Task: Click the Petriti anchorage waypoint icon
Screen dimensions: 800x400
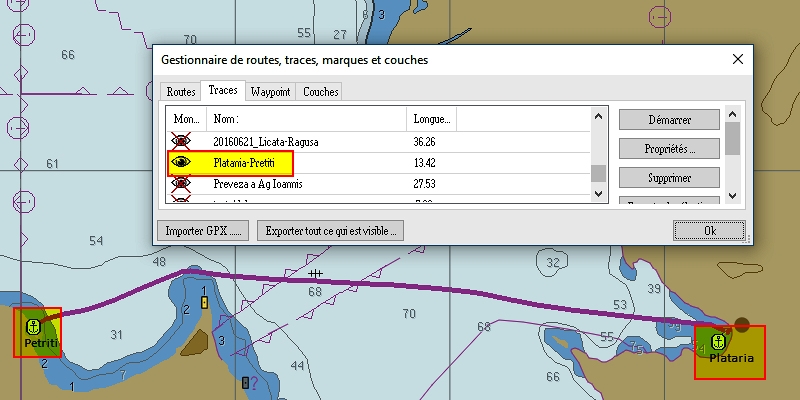Action: tap(31, 326)
